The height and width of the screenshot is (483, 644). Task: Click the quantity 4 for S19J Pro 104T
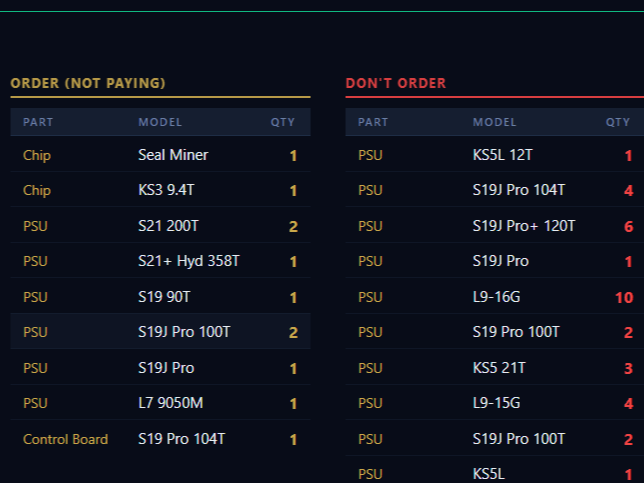point(628,191)
